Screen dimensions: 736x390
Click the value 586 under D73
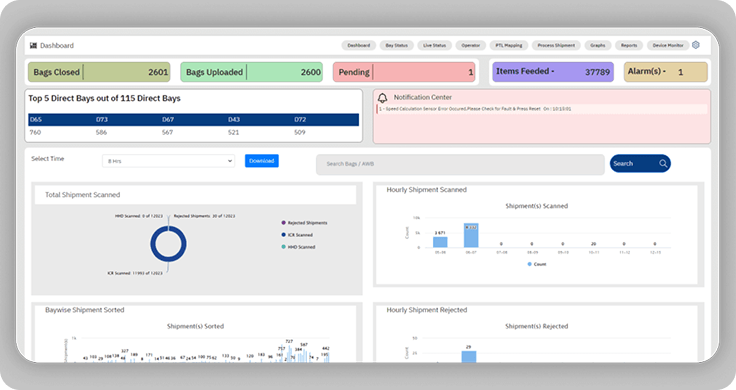coord(101,132)
